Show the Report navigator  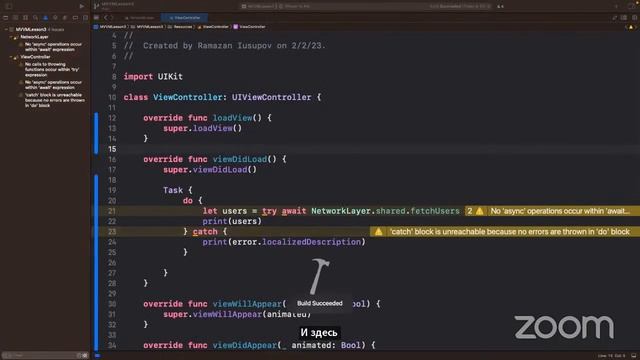point(85,18)
